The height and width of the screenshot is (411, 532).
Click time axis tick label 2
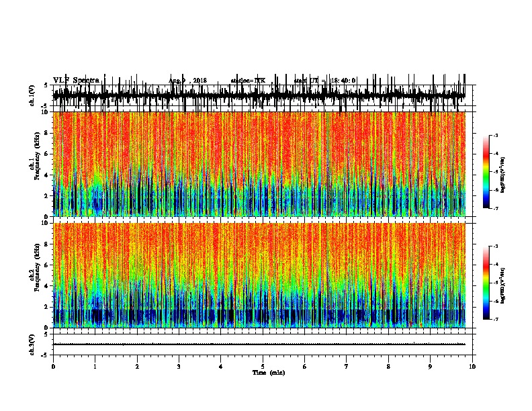point(137,367)
